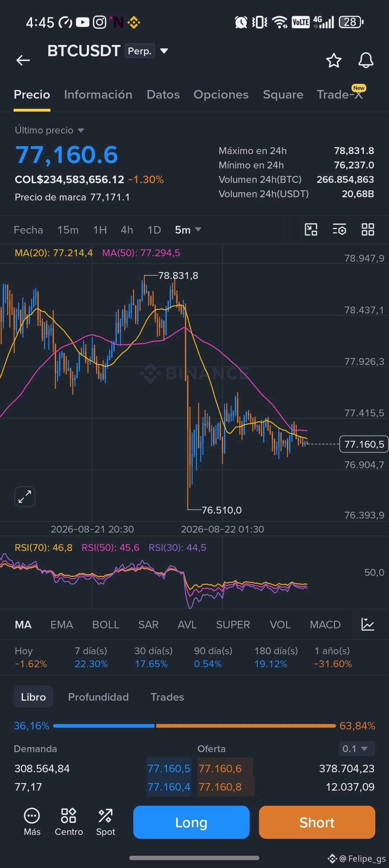Switch to Spot trading icon

106,822
